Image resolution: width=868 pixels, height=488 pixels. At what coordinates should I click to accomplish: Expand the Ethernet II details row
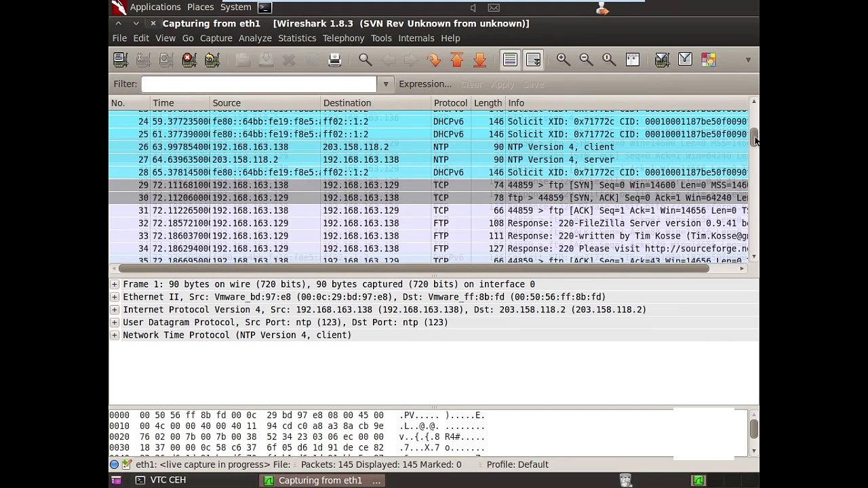tap(114, 297)
